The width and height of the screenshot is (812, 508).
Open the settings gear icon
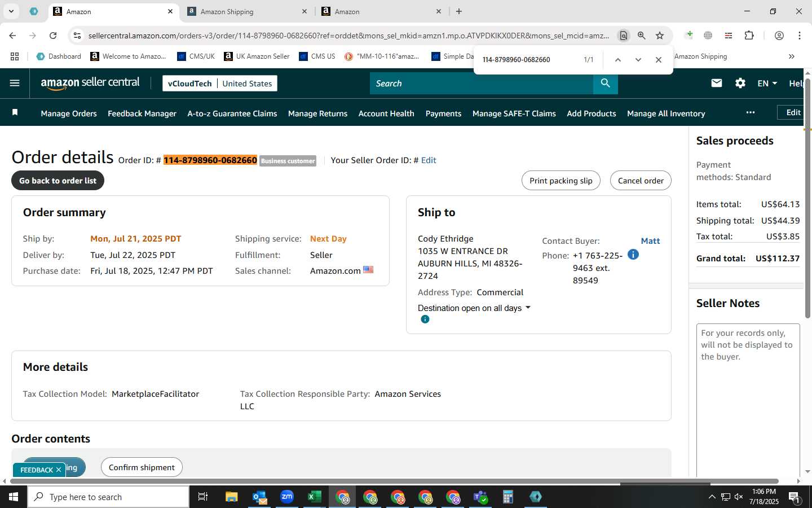pyautogui.click(x=740, y=83)
